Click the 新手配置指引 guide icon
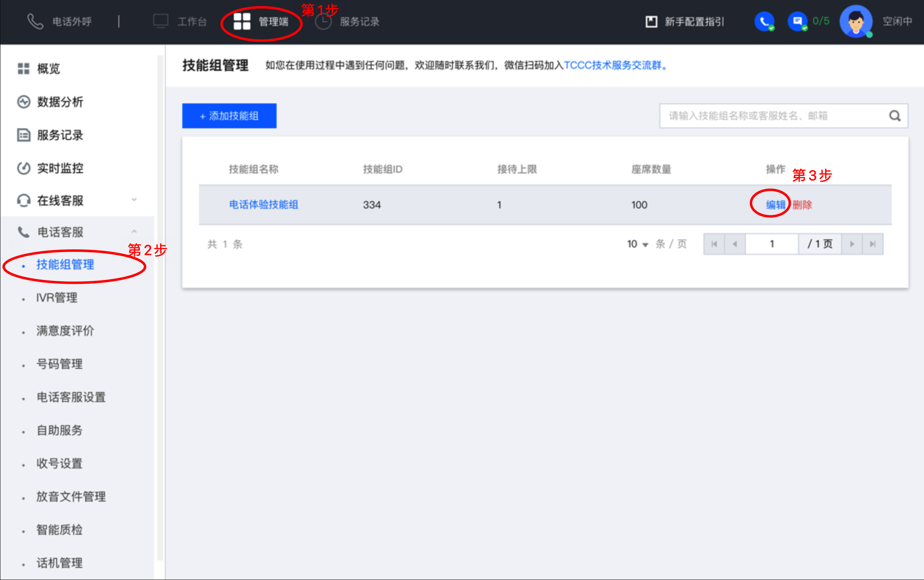924x580 pixels. pyautogui.click(x=651, y=22)
